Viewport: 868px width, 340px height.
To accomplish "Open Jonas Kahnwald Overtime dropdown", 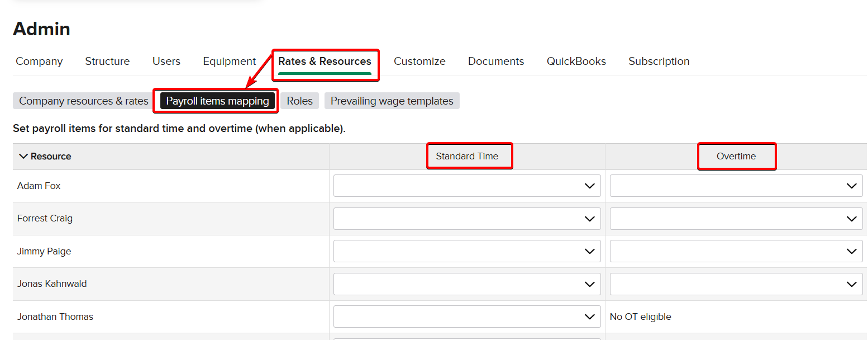I will click(x=736, y=284).
